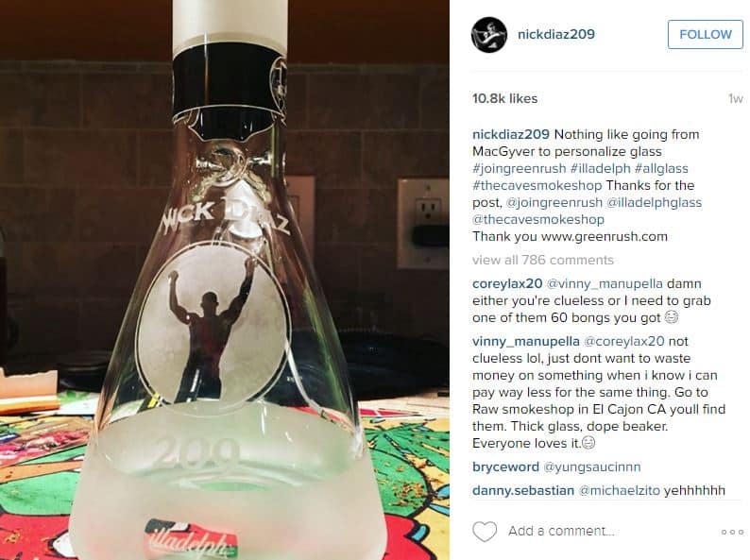Screen dimensions: 750x560
Task: Click the 10.8k likes count
Action: tap(504, 98)
